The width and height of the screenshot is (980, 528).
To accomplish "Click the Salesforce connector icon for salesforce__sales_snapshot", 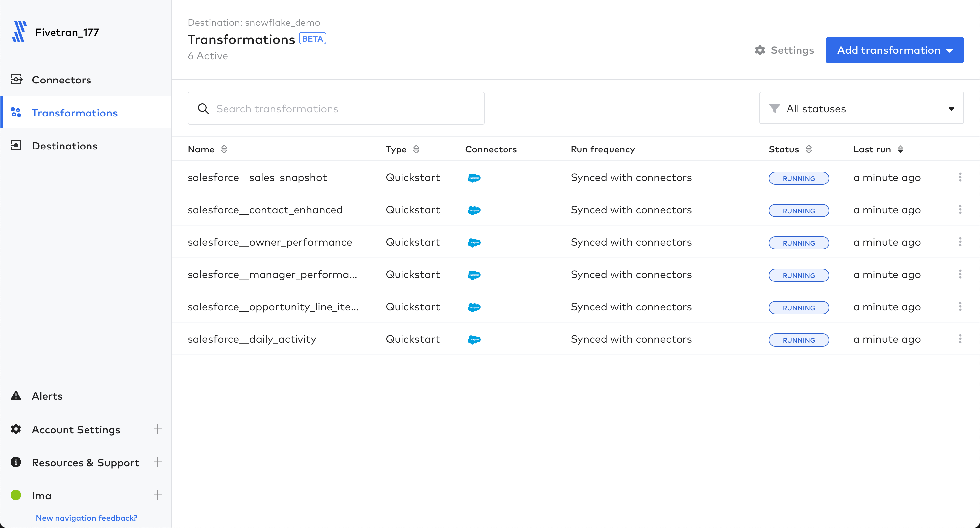I will coord(473,177).
